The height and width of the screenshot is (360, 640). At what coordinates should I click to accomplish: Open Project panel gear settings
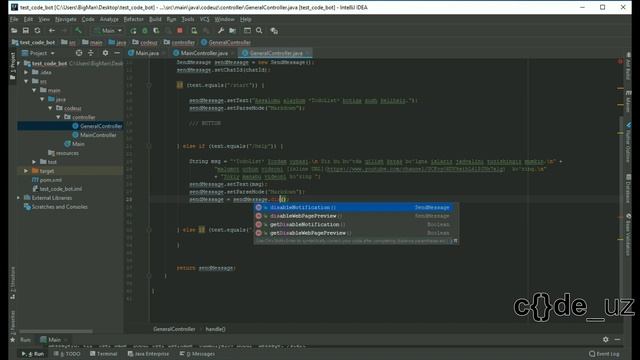tap(105, 53)
